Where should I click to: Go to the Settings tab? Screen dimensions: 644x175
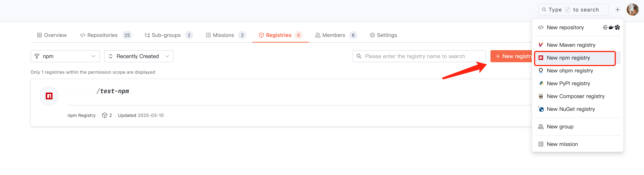coord(387,35)
